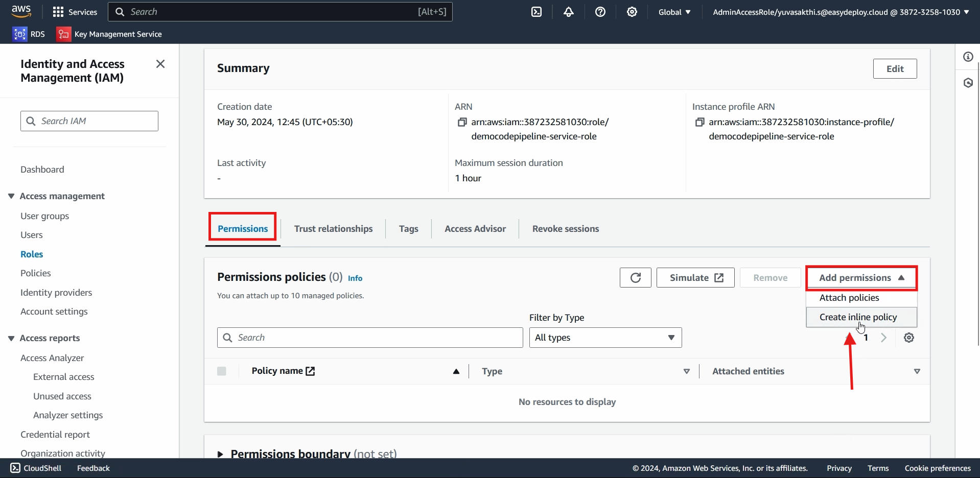This screenshot has height=478, width=980.
Task: Open the Services grid menu
Action: click(75, 12)
